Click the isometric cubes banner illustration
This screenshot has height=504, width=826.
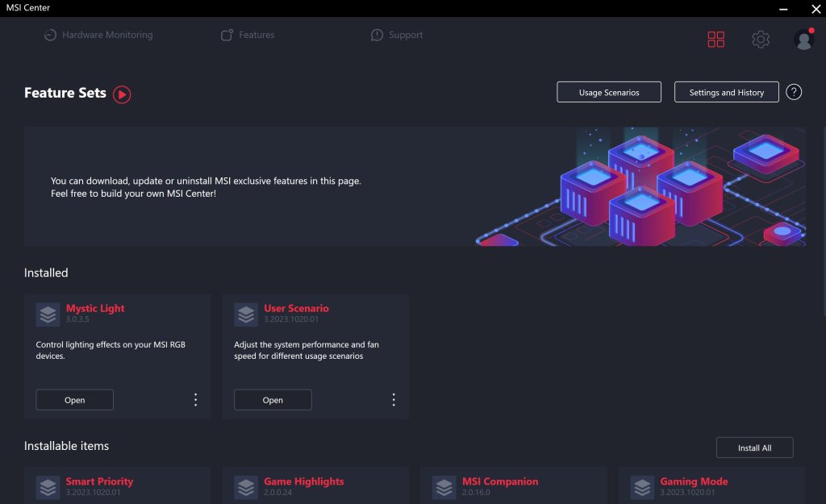click(x=640, y=186)
